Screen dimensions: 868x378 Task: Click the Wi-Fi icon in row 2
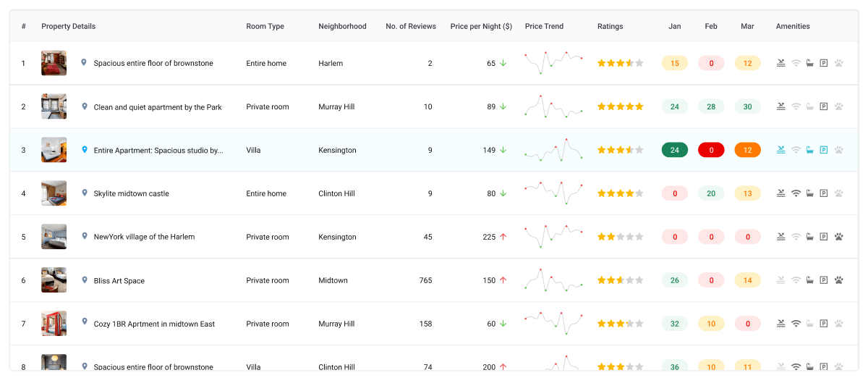796,106
